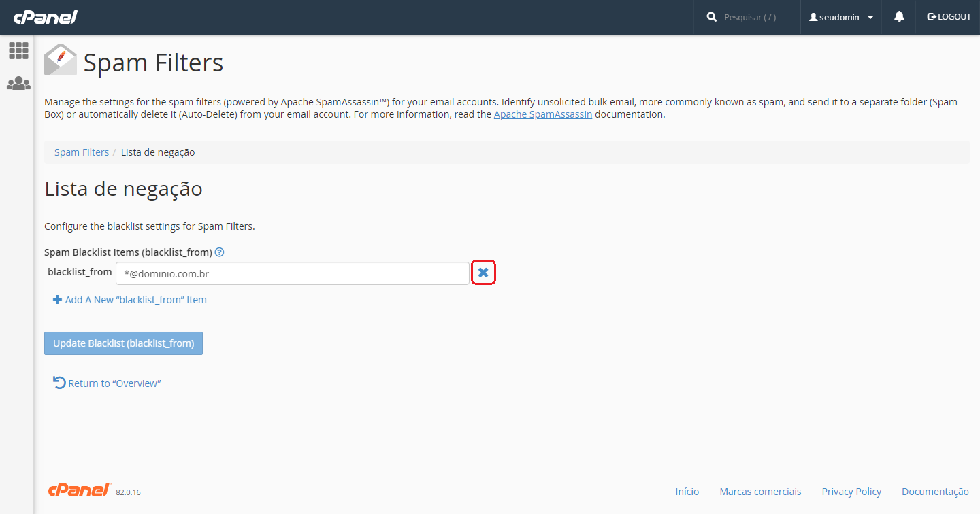This screenshot has height=514, width=980.
Task: Open the apps grid icon in sidebar
Action: pyautogui.click(x=18, y=50)
